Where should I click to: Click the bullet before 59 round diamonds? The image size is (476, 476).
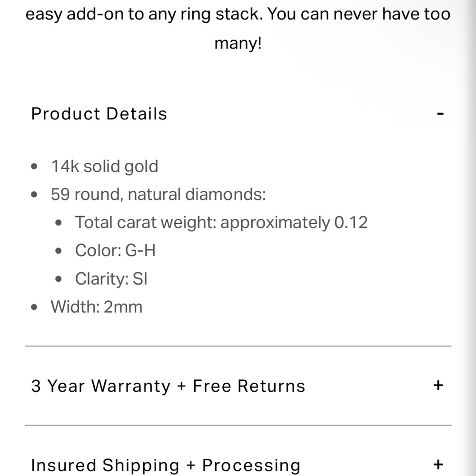click(x=34, y=195)
